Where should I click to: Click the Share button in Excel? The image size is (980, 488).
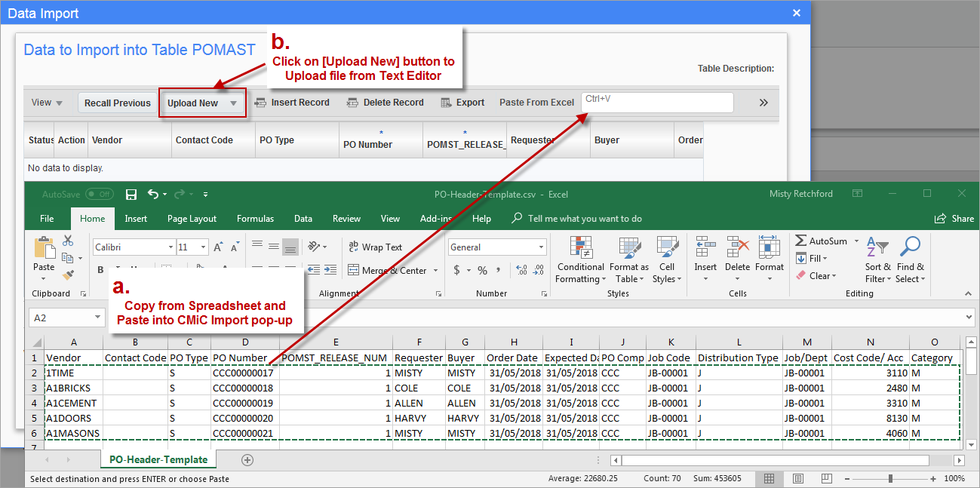954,219
